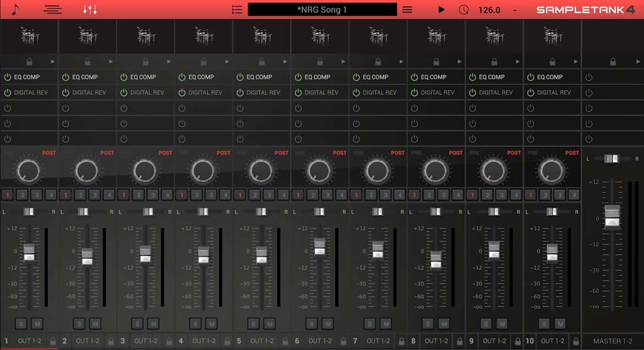Click the master volume fader handle
This screenshot has width=644, height=350.
pyautogui.click(x=613, y=216)
